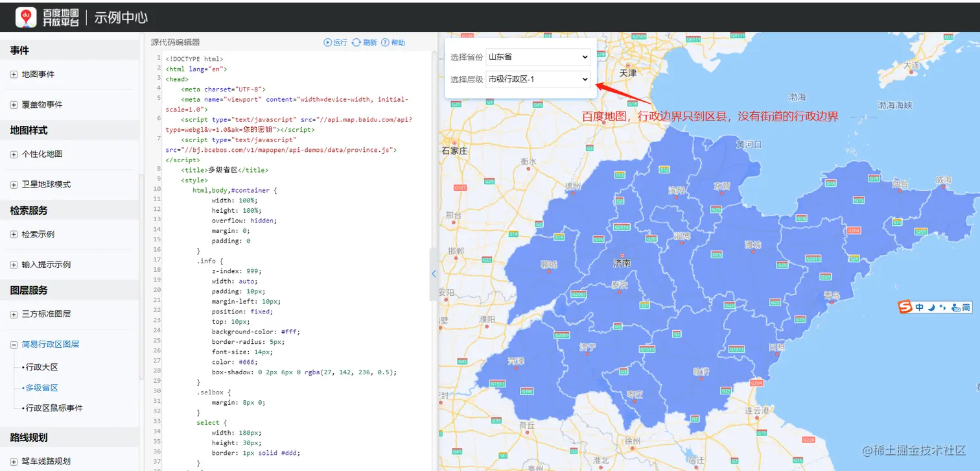Click the 衡水 city label on the map

pos(528,162)
